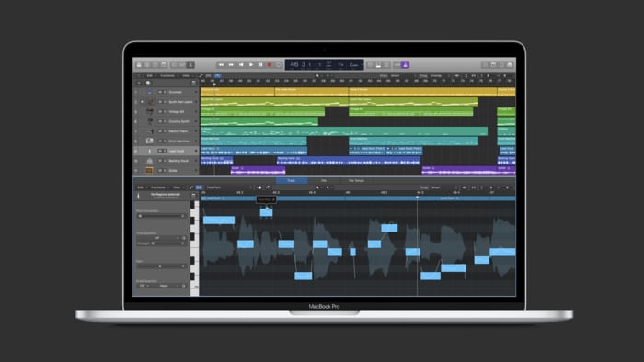Image resolution: width=644 pixels, height=362 pixels.
Task: Toggle the Inspector button in control bar
Action: 147,65
